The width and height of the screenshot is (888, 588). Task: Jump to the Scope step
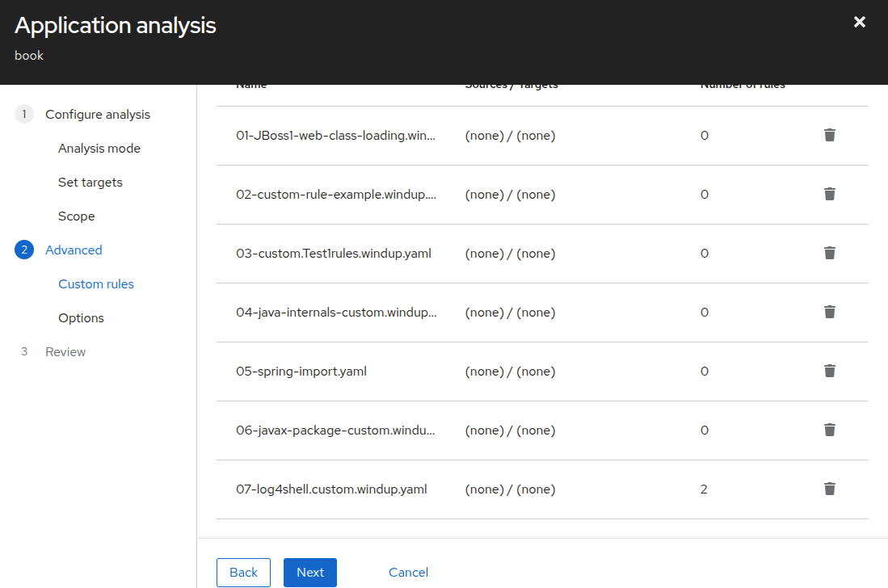pyautogui.click(x=77, y=216)
